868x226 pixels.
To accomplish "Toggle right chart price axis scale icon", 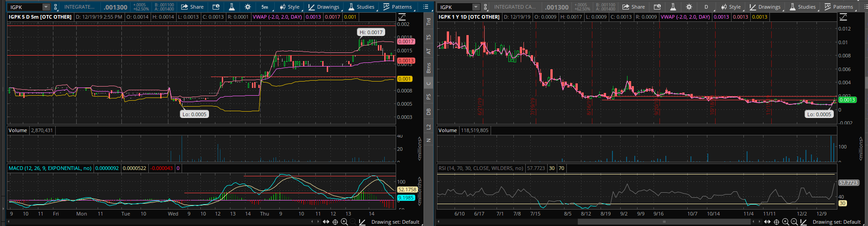I will tap(843, 17).
